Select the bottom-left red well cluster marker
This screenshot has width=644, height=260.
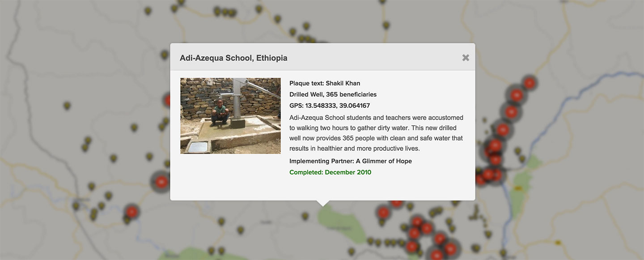tap(131, 212)
